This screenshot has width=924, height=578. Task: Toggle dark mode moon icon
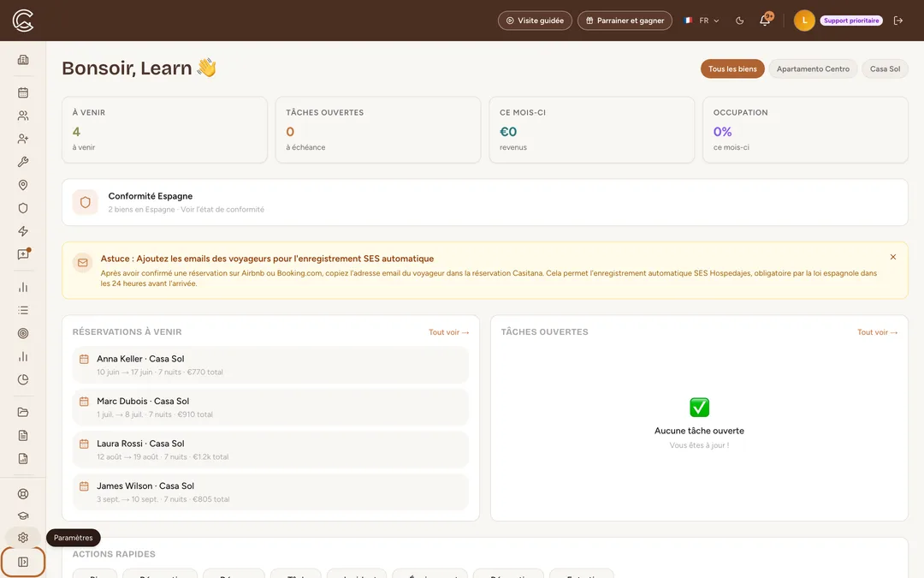739,21
